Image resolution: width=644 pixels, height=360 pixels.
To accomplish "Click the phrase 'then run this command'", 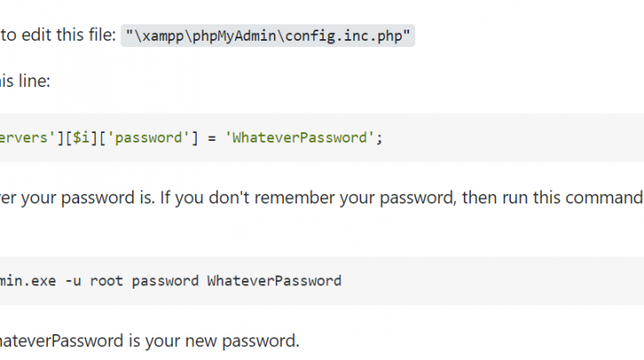I will coord(553,197).
